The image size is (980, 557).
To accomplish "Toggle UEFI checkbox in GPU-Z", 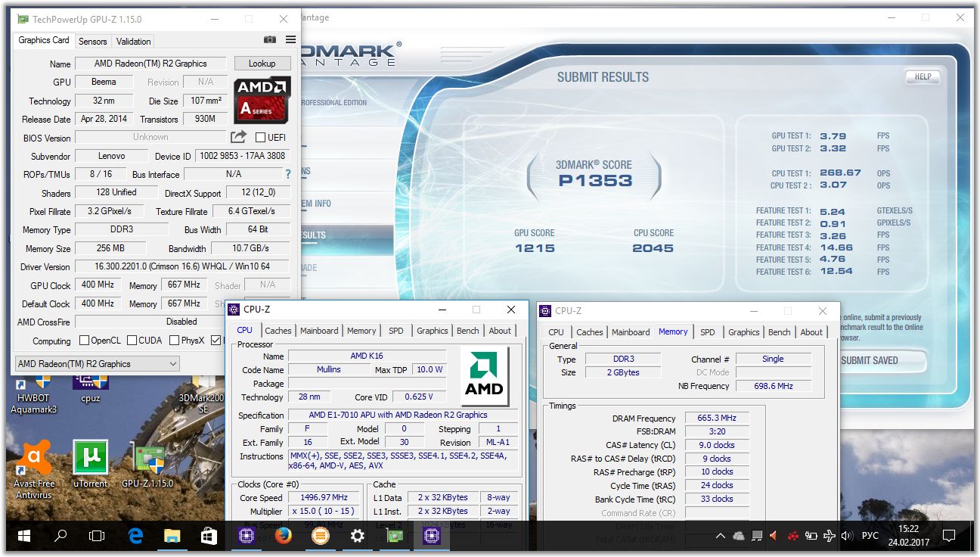I will [260, 137].
